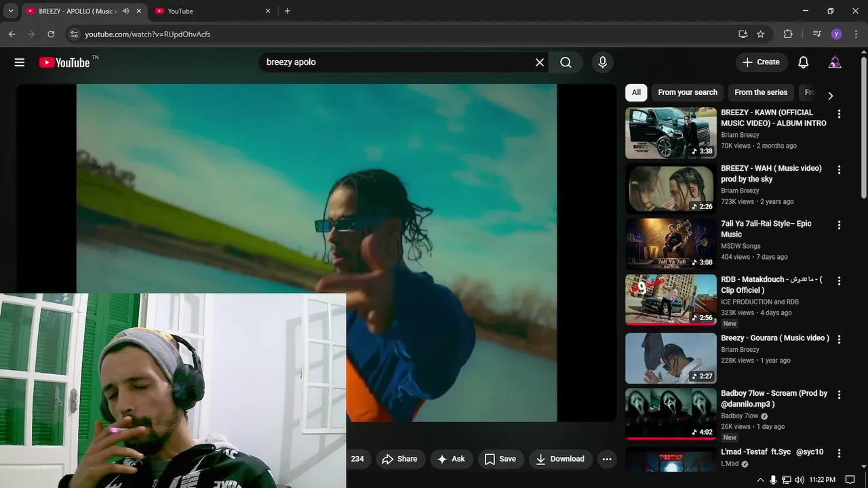The height and width of the screenshot is (488, 868).
Task: Open MSDW Songs channel name
Action: click(x=741, y=246)
